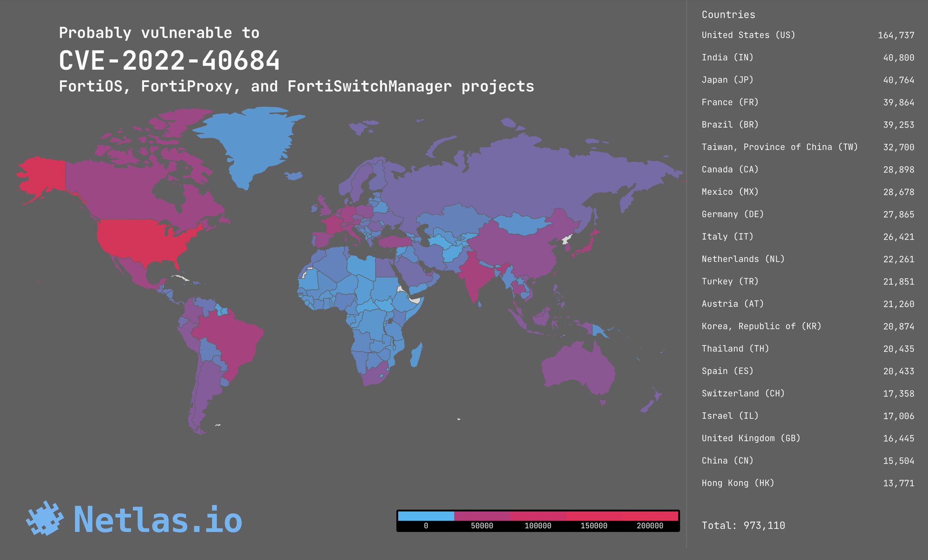Viewport: 928px width, 560px height.
Task: Click the CVE-2022-40684 title
Action: [169, 61]
